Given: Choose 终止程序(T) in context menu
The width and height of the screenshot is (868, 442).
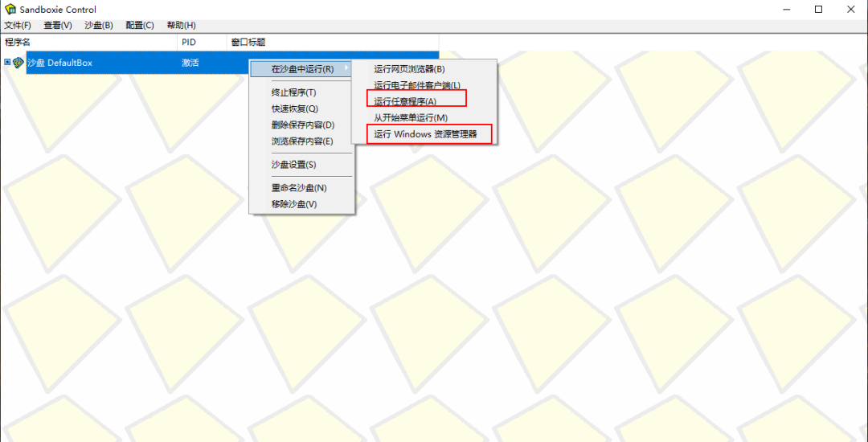Looking at the screenshot, I should click(x=293, y=92).
